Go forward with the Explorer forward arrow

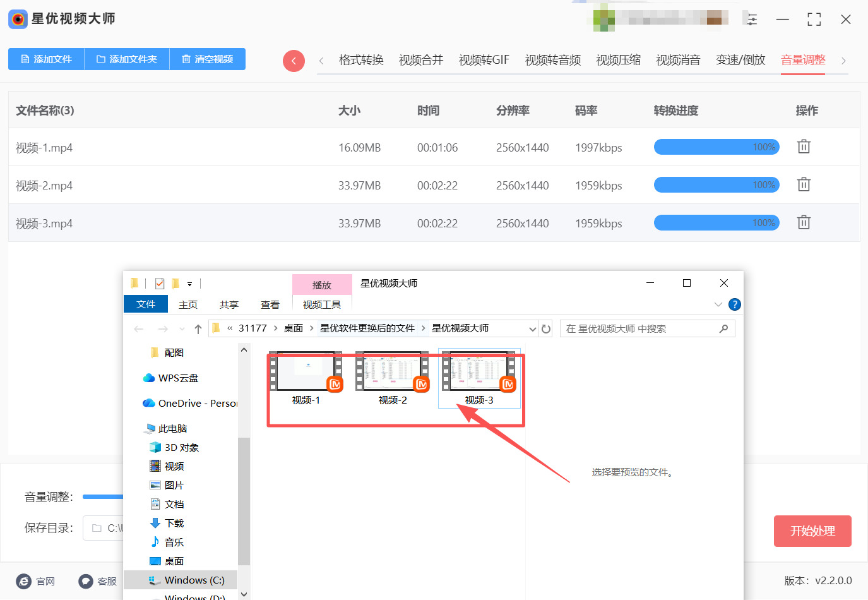163,329
